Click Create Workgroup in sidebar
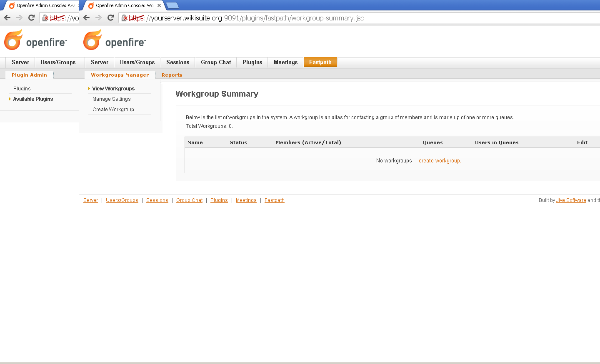Screen dimensions: 600x364 pos(113,110)
